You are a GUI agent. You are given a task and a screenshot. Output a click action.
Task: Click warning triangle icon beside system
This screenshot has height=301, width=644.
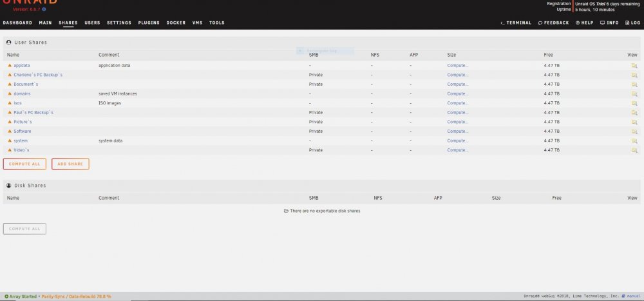[x=10, y=141]
